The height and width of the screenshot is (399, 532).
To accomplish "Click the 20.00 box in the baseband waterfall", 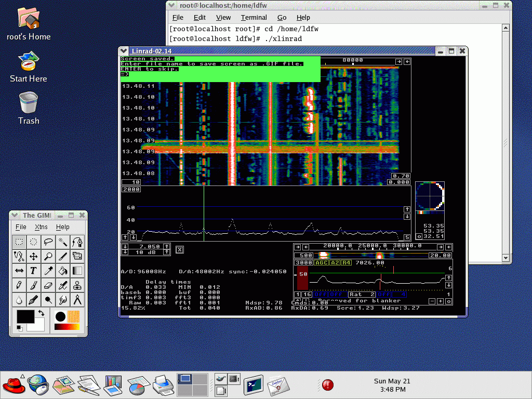I will (441, 256).
